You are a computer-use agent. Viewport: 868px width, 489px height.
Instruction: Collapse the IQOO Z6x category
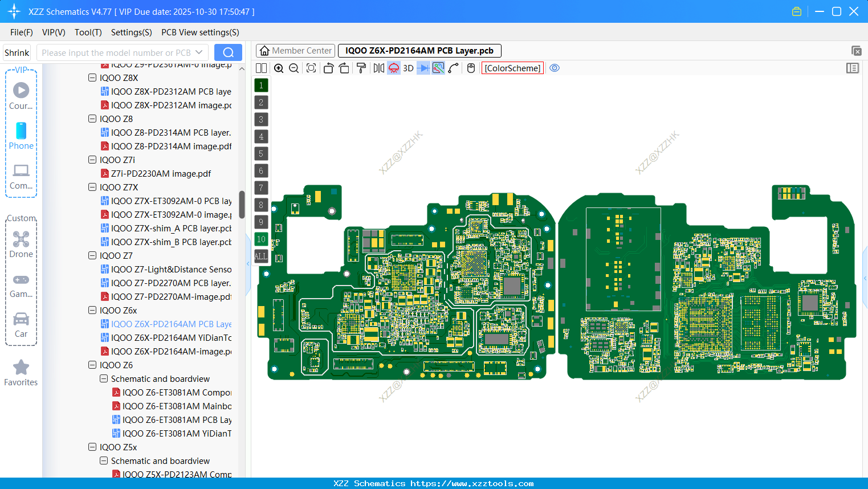[92, 310]
